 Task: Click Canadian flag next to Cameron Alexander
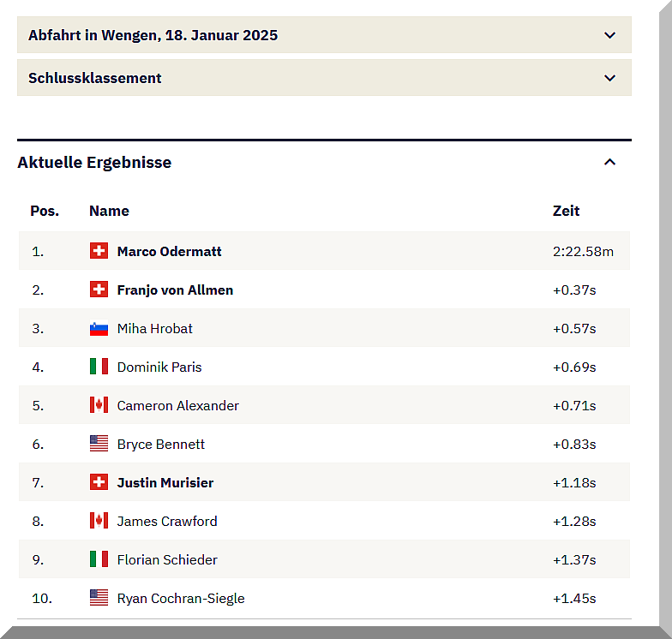coord(99,405)
